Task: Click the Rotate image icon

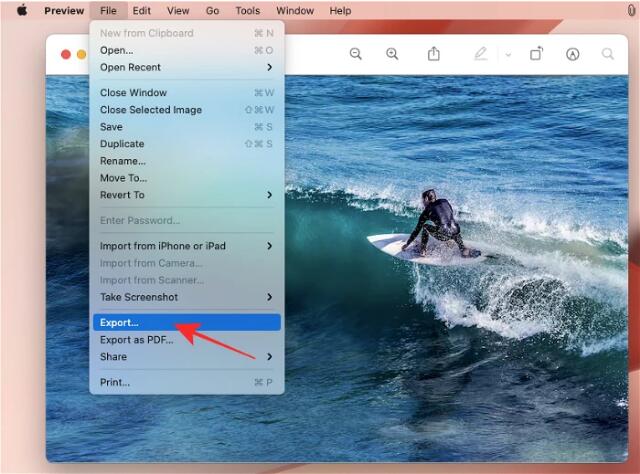Action: (536, 54)
